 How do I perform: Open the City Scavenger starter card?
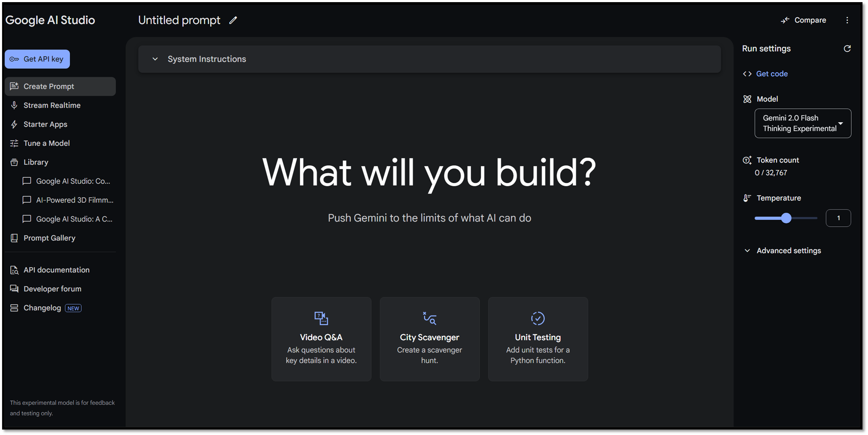point(429,339)
